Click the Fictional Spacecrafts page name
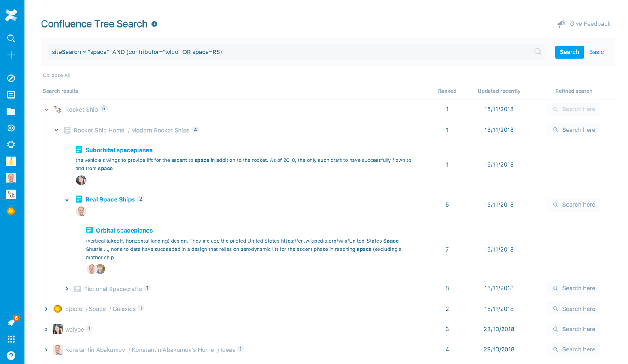The width and height of the screenshot is (628, 364). pyautogui.click(x=113, y=289)
